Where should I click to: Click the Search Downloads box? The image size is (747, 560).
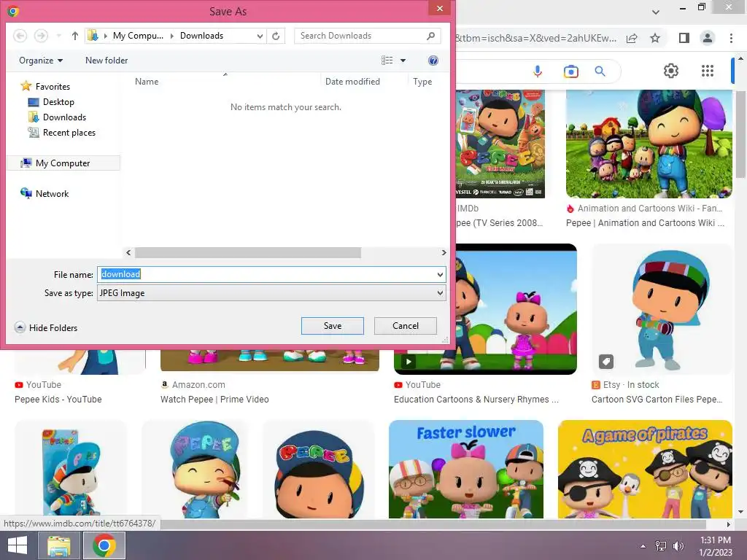[x=367, y=36]
